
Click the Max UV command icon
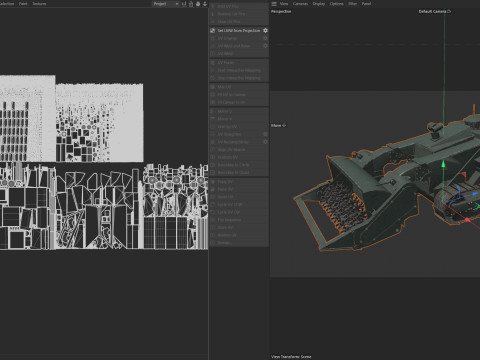tap(212, 87)
